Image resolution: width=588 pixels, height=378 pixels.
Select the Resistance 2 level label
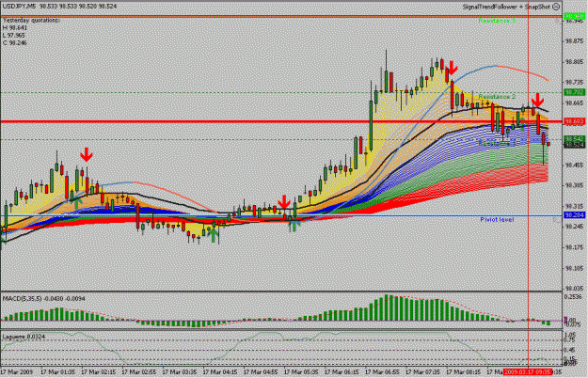(x=497, y=97)
